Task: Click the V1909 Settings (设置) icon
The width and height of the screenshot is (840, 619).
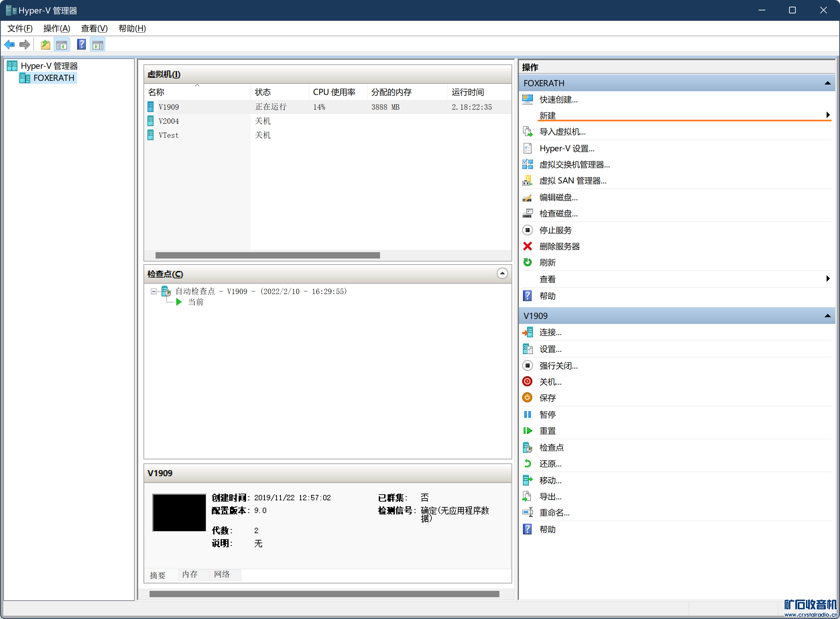Action: coord(528,349)
